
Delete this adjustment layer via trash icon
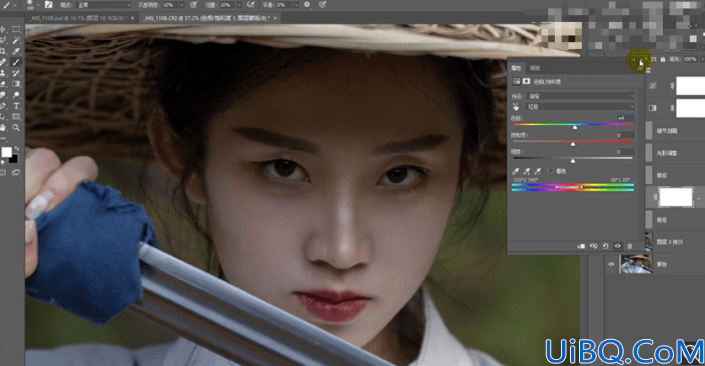point(629,246)
